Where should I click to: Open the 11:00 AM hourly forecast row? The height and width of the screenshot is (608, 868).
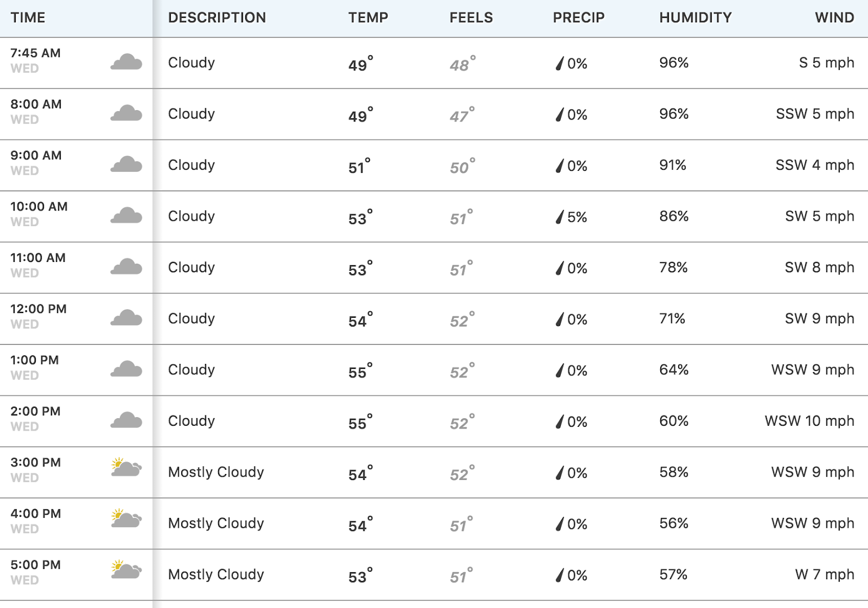pyautogui.click(x=434, y=268)
